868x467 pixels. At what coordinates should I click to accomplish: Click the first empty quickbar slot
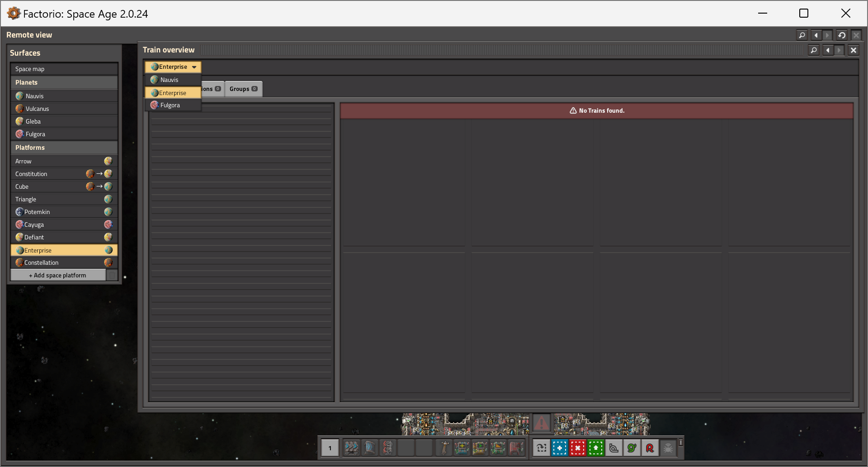click(x=406, y=448)
